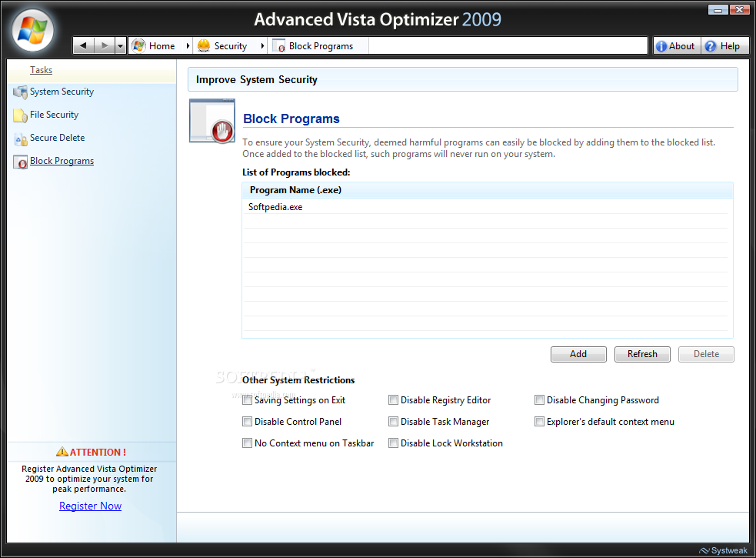
Task: Click the Attention warning triangle icon
Action: click(62, 452)
